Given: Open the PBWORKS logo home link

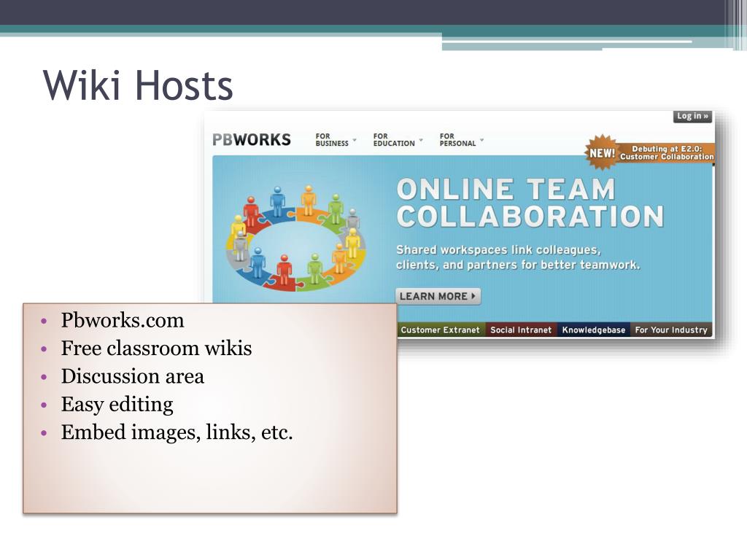Looking at the screenshot, I should [252, 140].
